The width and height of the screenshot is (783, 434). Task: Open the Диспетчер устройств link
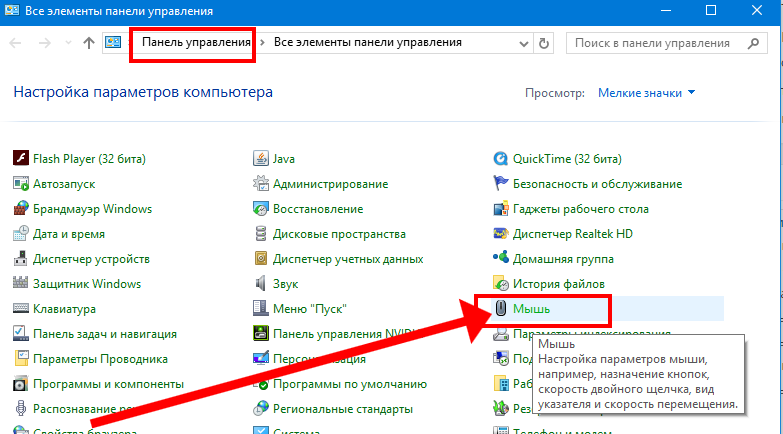click(91, 259)
